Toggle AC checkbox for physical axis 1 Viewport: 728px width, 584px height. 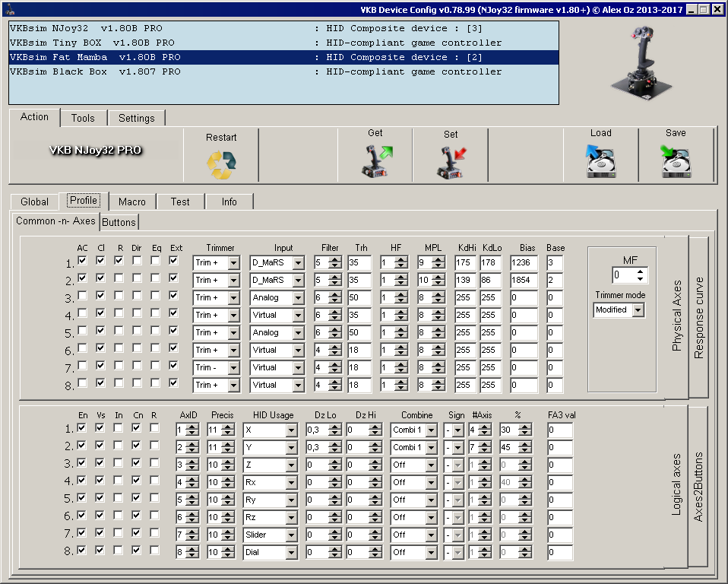82,261
